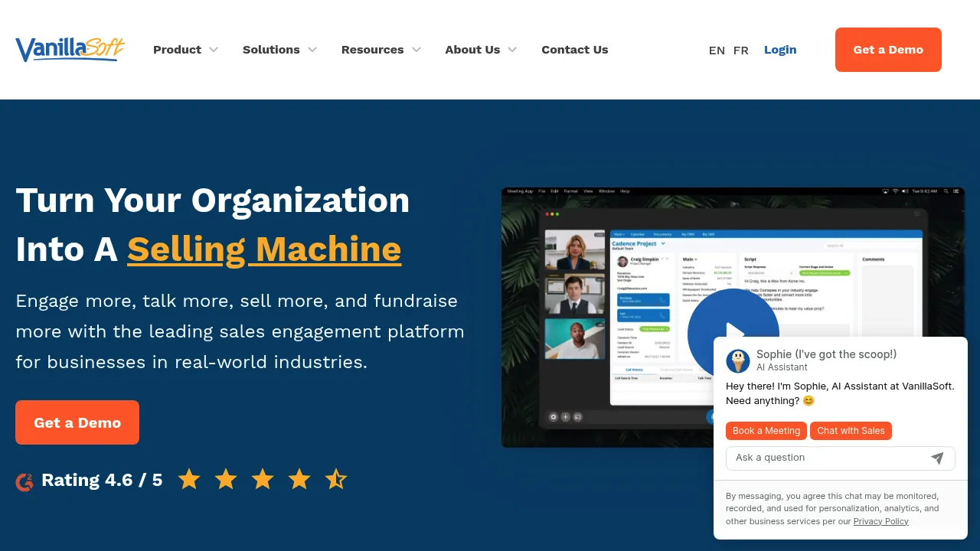Click the third rating star
980x551 pixels.
263,480
